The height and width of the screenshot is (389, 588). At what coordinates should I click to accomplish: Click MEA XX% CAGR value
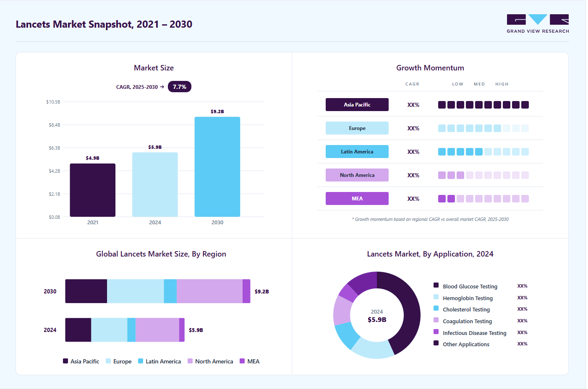coord(413,199)
